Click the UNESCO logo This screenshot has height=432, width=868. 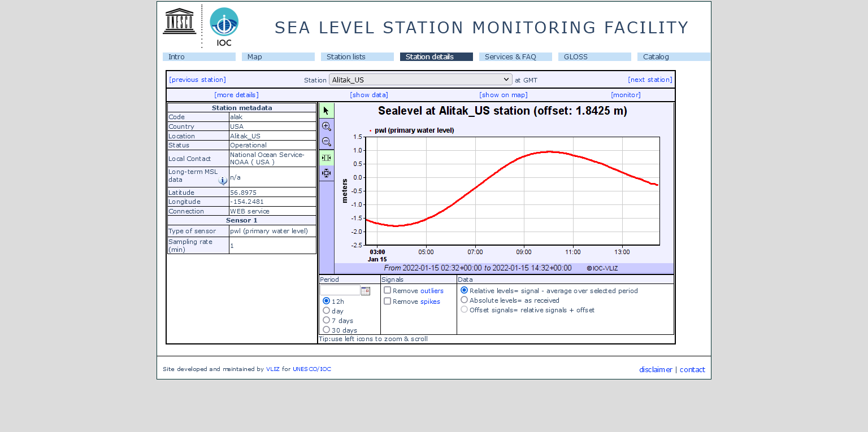click(x=180, y=21)
